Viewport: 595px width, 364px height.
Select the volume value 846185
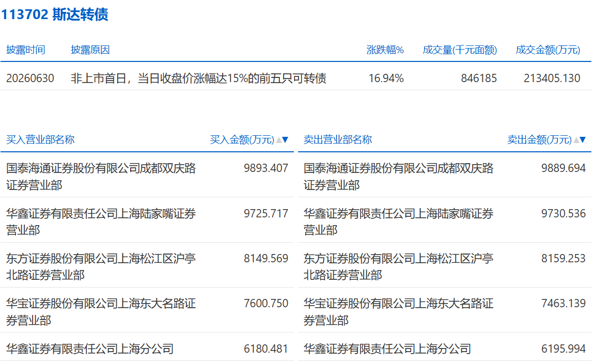479,78
